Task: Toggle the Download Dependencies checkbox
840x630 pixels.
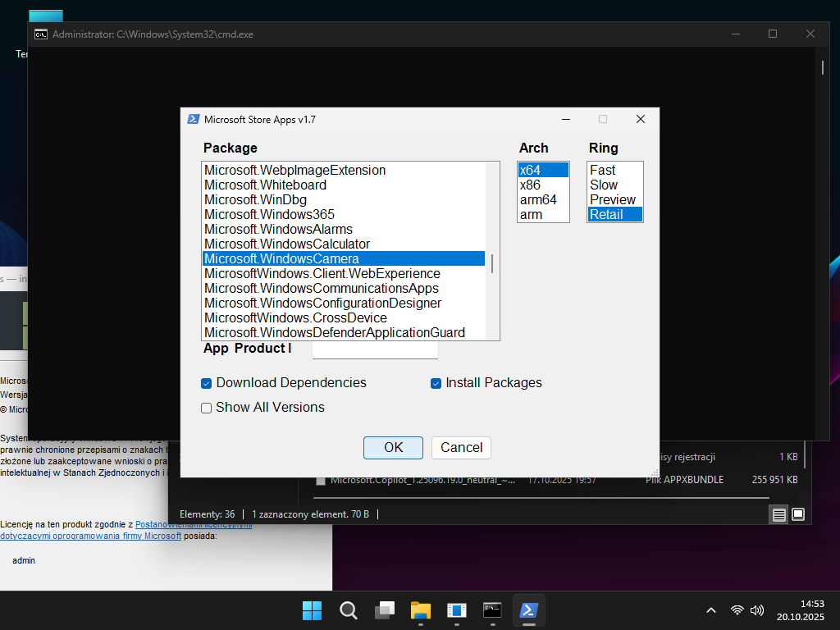Action: click(207, 383)
